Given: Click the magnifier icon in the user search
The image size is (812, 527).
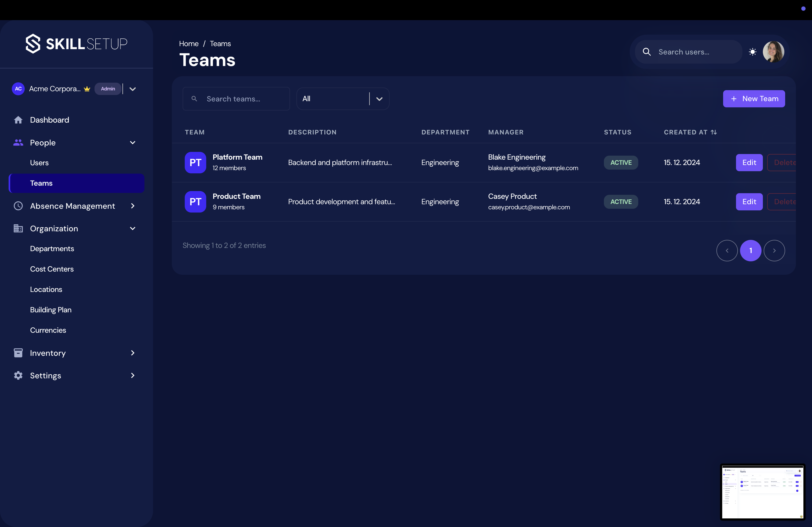Looking at the screenshot, I should pyautogui.click(x=647, y=52).
